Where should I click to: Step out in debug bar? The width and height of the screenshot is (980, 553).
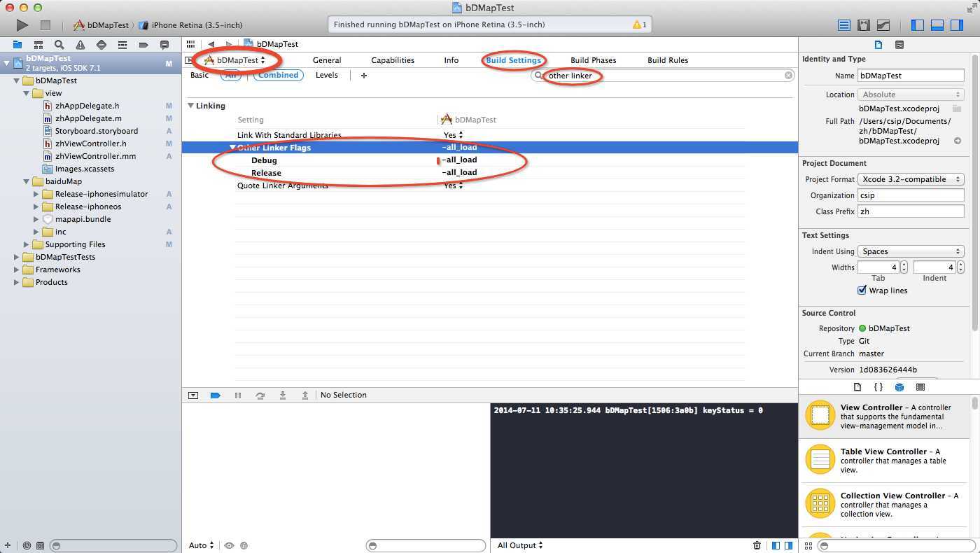coord(305,395)
